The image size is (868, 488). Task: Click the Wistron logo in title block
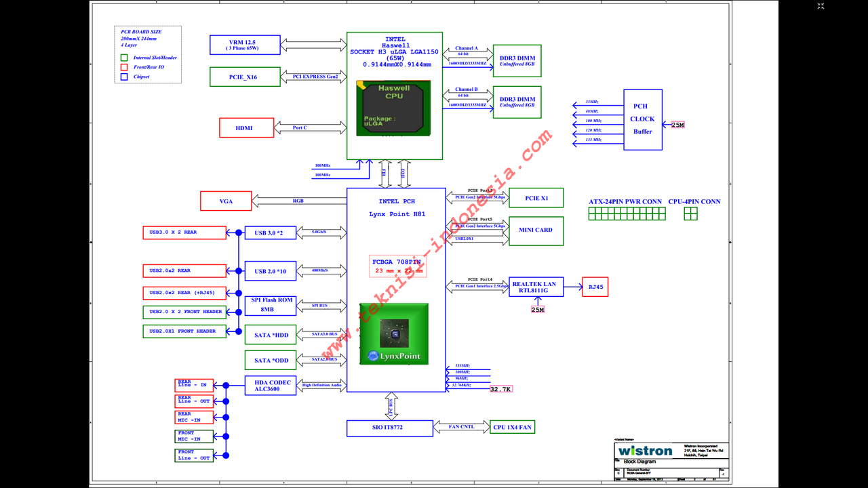[x=645, y=451]
